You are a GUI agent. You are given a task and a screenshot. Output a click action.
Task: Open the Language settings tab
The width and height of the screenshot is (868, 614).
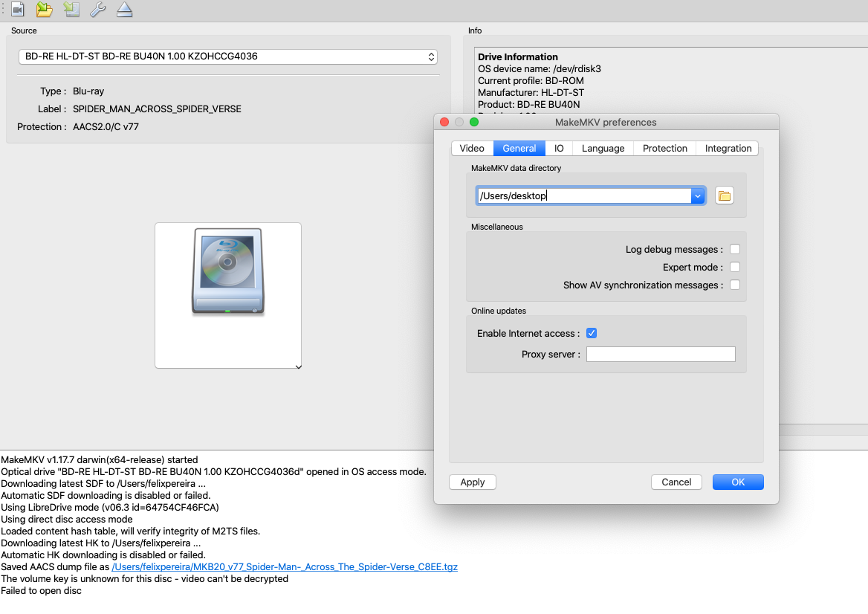point(603,148)
